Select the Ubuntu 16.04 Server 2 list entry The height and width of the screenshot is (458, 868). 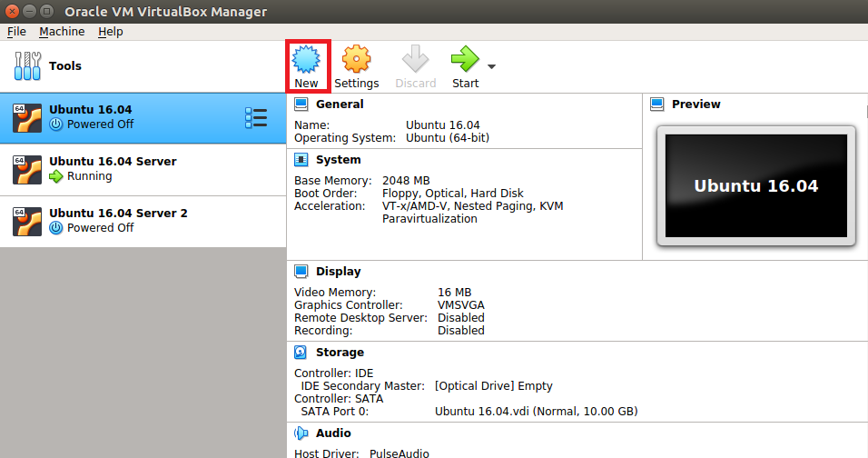143,221
